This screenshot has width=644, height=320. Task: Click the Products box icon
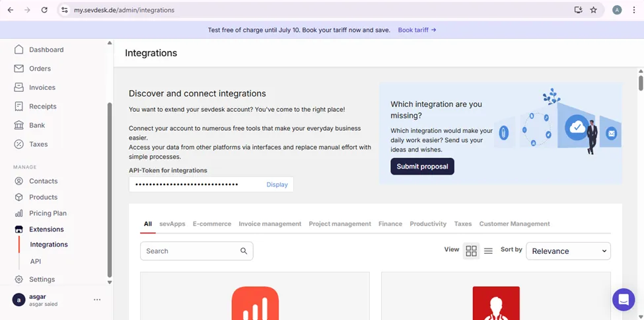(x=19, y=197)
